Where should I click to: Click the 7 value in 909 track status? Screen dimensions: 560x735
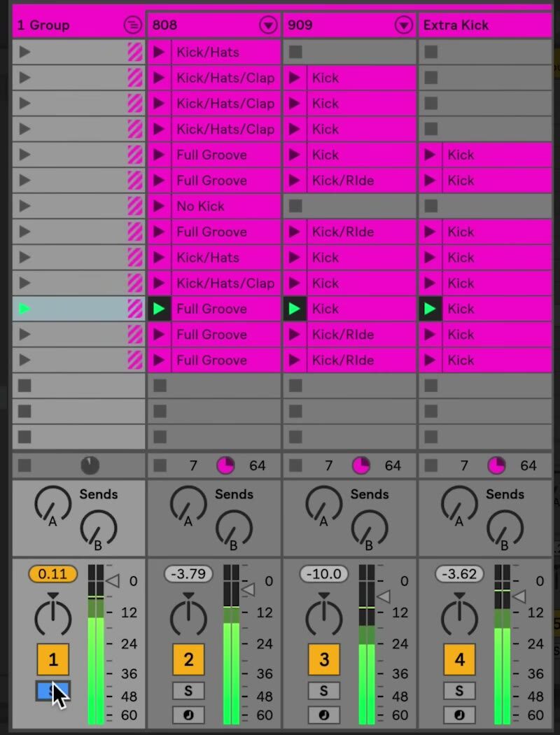click(x=328, y=465)
